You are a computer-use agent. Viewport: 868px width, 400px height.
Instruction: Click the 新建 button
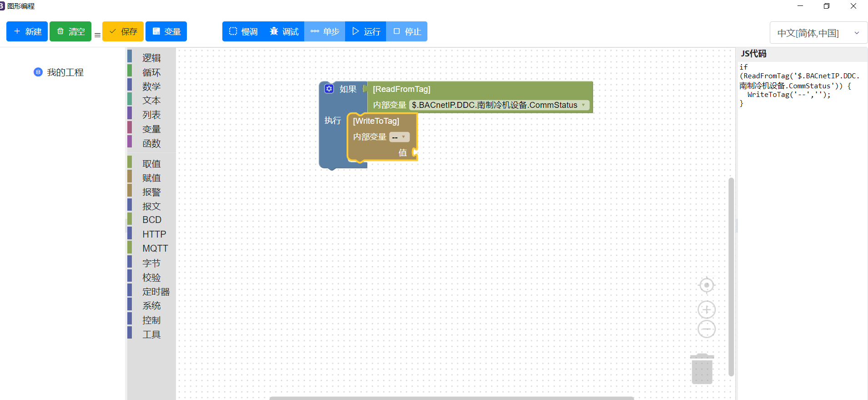pos(27,31)
